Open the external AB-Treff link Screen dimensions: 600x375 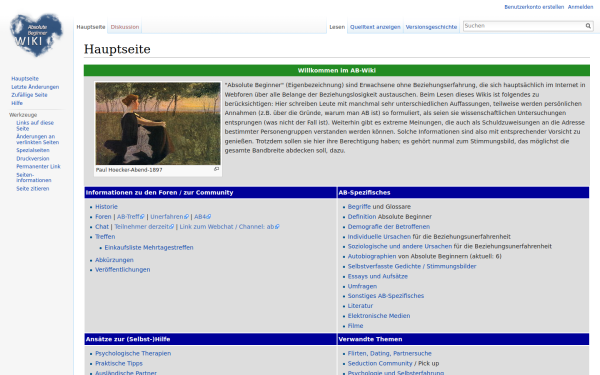(130, 217)
